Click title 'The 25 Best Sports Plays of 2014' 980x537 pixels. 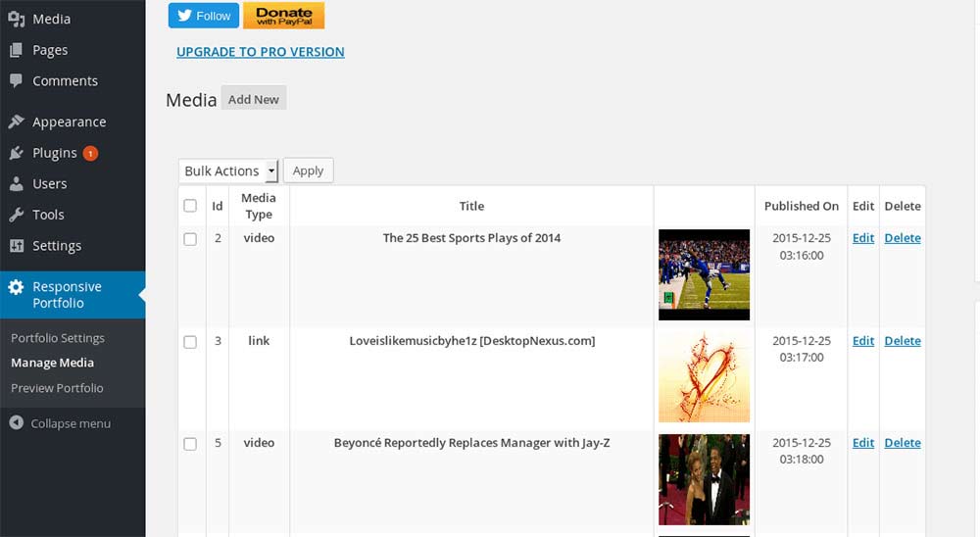pyautogui.click(x=472, y=237)
